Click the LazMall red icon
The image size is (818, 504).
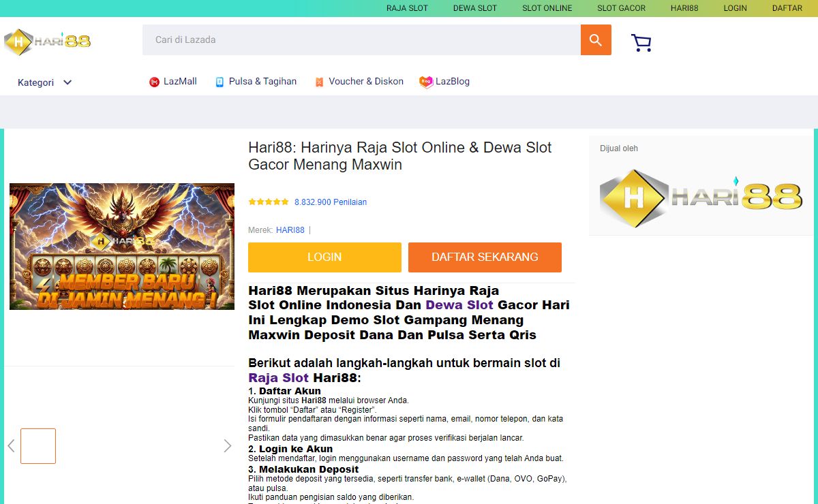(x=154, y=82)
